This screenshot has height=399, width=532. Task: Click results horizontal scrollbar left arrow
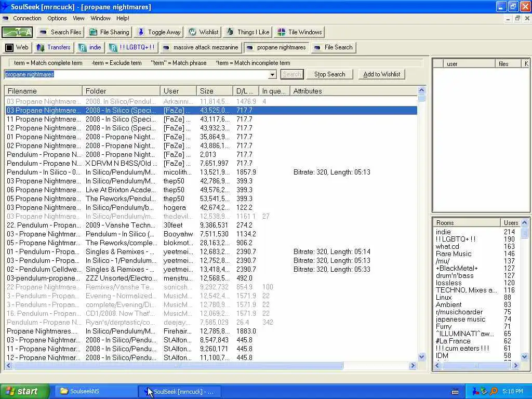[x=9, y=365]
